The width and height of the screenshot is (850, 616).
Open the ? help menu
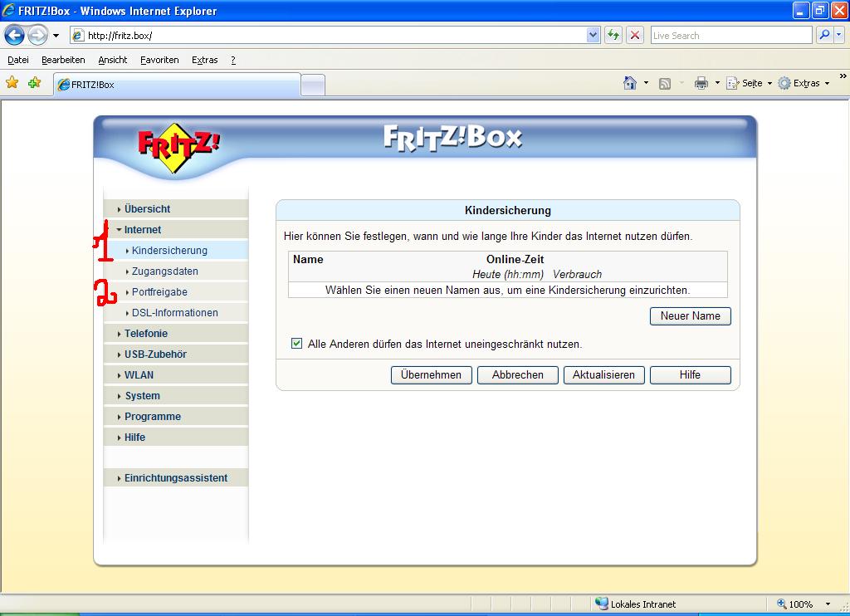coord(233,60)
